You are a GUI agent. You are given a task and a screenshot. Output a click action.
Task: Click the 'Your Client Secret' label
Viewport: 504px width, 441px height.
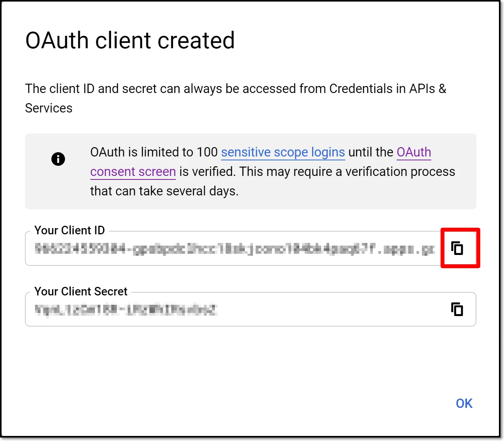click(x=81, y=292)
